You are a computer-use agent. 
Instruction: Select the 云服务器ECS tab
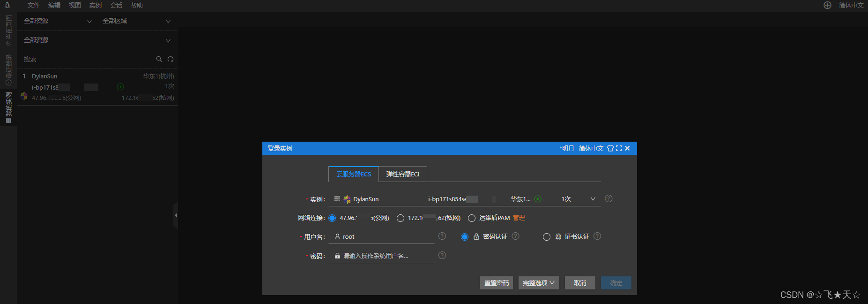(x=354, y=174)
